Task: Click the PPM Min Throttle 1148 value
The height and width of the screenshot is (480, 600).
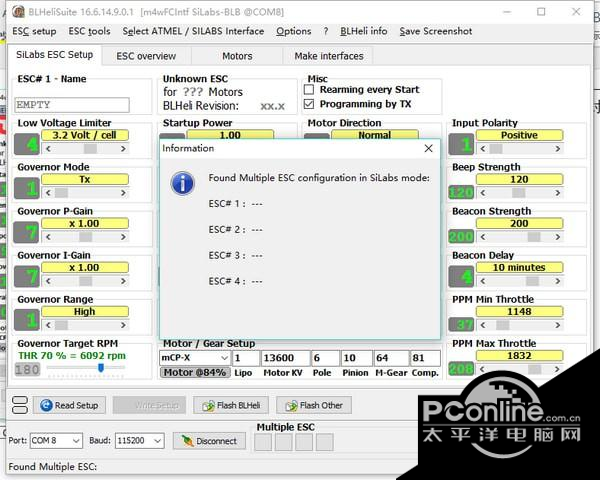Action: click(519, 312)
